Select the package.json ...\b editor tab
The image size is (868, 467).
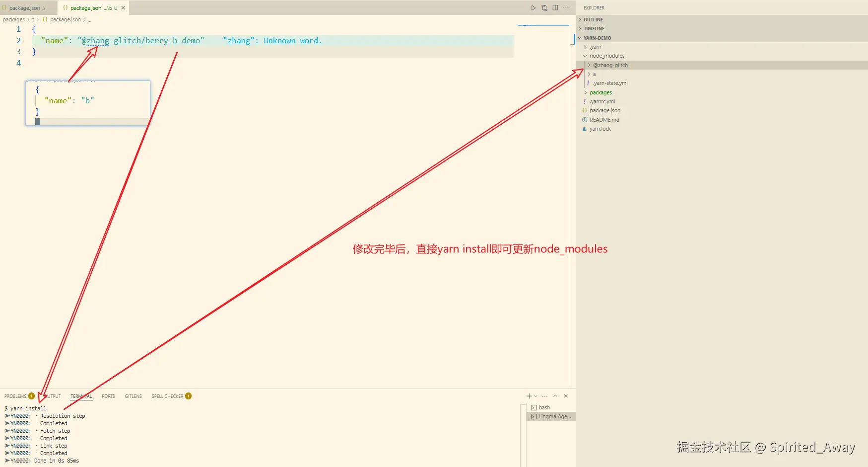click(93, 8)
